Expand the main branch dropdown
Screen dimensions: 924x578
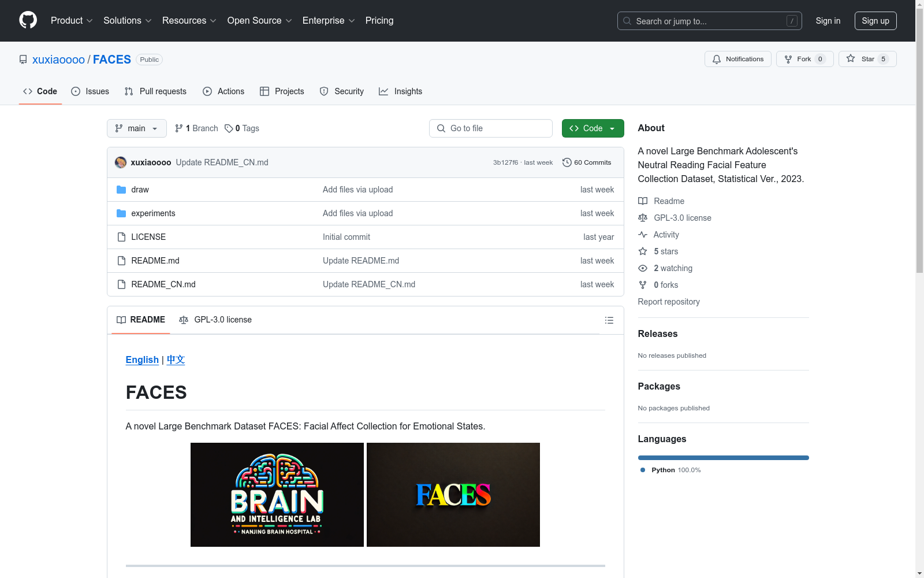(x=136, y=128)
